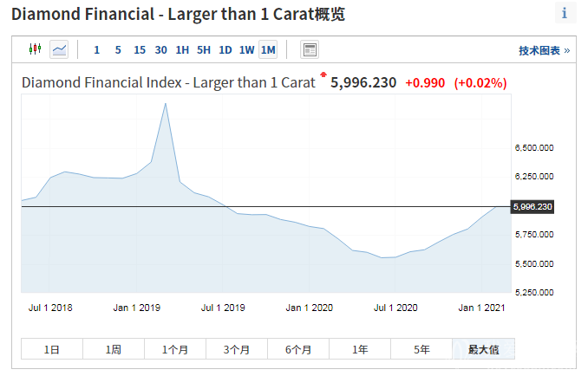Choose the 15 minute interval

(x=140, y=49)
